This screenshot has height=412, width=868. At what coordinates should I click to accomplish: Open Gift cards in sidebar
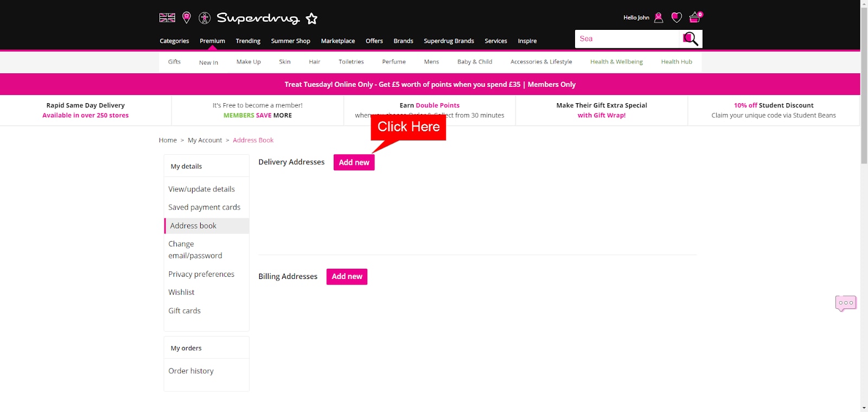click(184, 310)
